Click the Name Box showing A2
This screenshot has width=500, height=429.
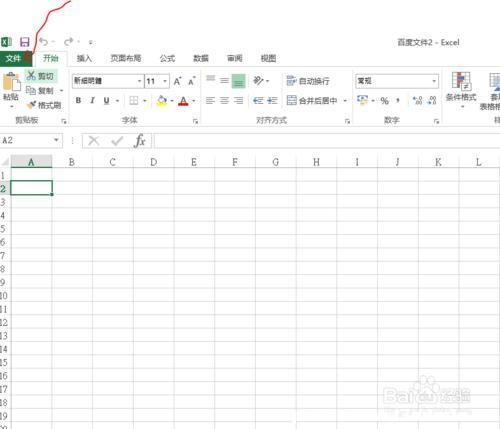31,140
